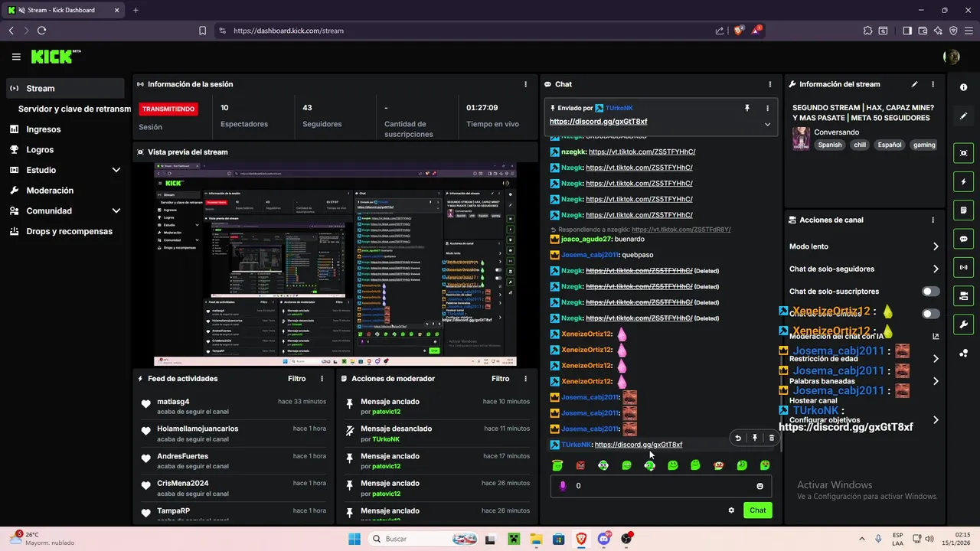Open Feed de actividades options menu
The width and height of the screenshot is (980, 551).
coord(322,379)
